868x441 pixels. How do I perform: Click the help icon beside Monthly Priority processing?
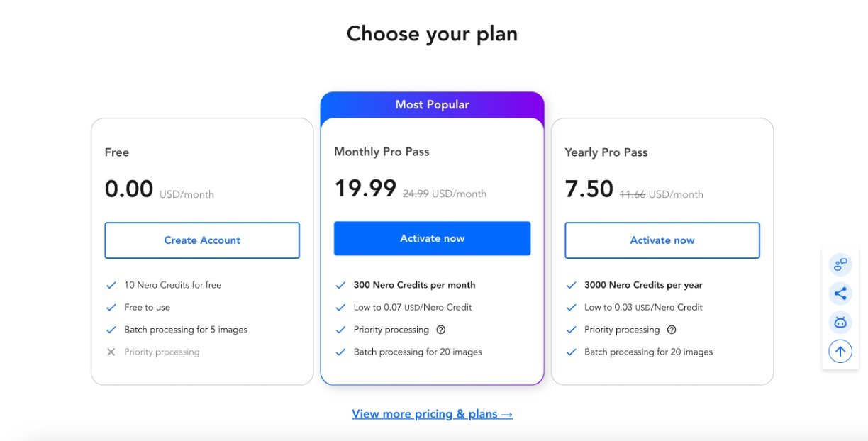click(441, 330)
